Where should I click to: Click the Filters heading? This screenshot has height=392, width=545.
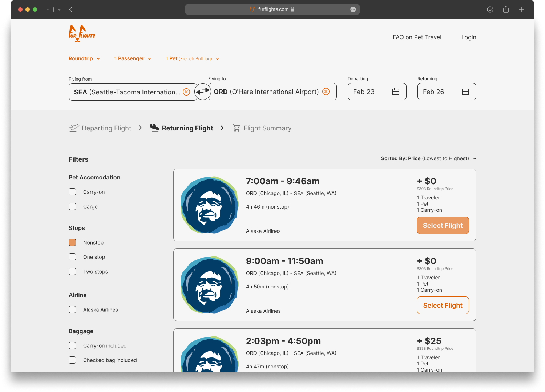coord(78,159)
